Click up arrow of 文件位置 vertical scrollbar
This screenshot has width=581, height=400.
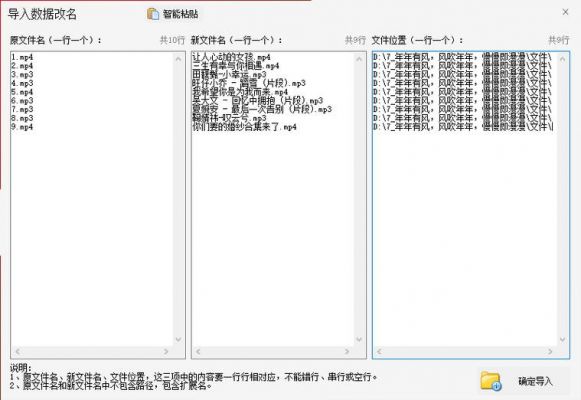click(x=562, y=59)
